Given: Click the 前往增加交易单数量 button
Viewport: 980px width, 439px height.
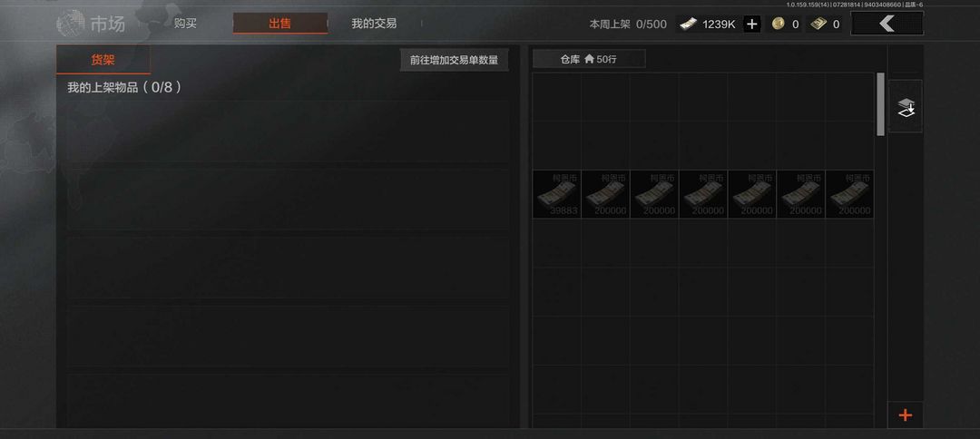Looking at the screenshot, I should pos(455,60).
